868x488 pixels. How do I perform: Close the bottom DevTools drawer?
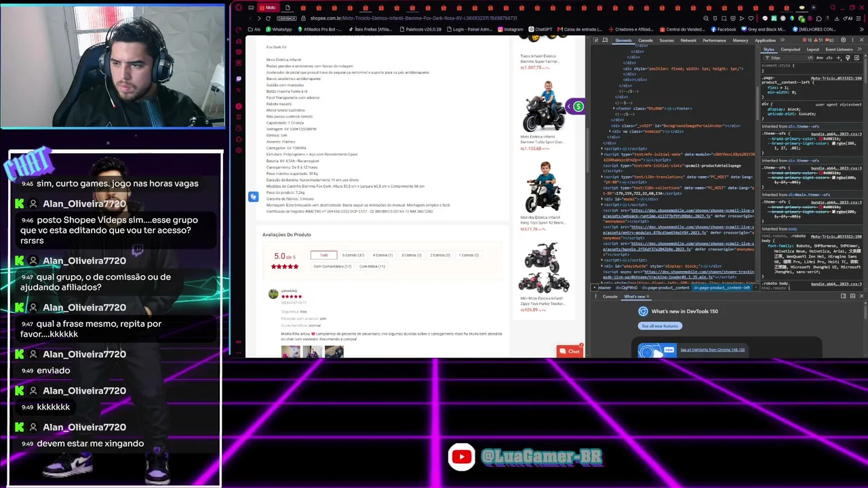tap(861, 296)
